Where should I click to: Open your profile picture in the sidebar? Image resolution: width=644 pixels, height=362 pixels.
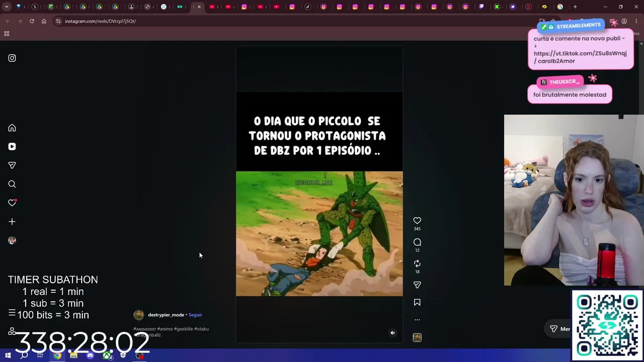(x=12, y=240)
